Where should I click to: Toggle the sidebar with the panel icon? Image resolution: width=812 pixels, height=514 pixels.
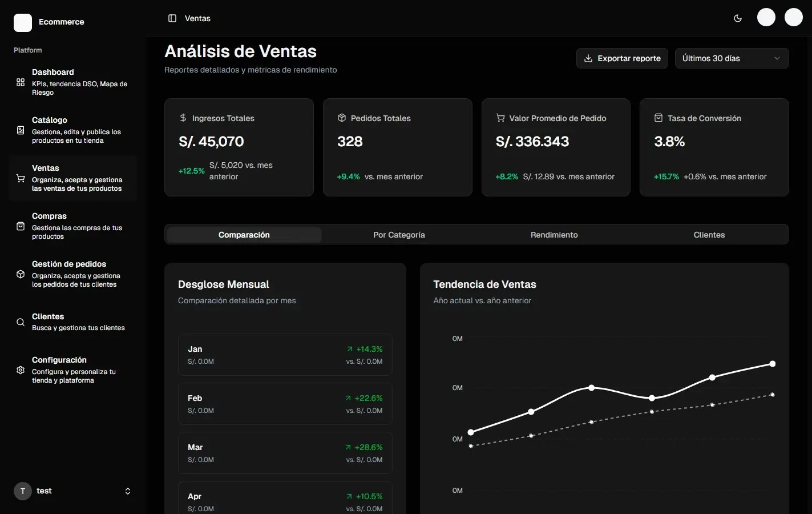pos(172,18)
